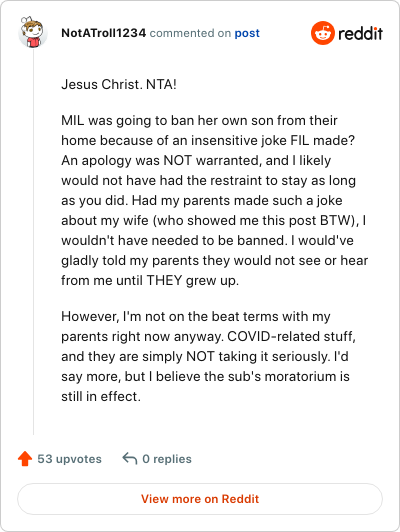Click the line beginning "MIL was going to ban"
Viewport: 400px width, 532px height.
(x=199, y=120)
